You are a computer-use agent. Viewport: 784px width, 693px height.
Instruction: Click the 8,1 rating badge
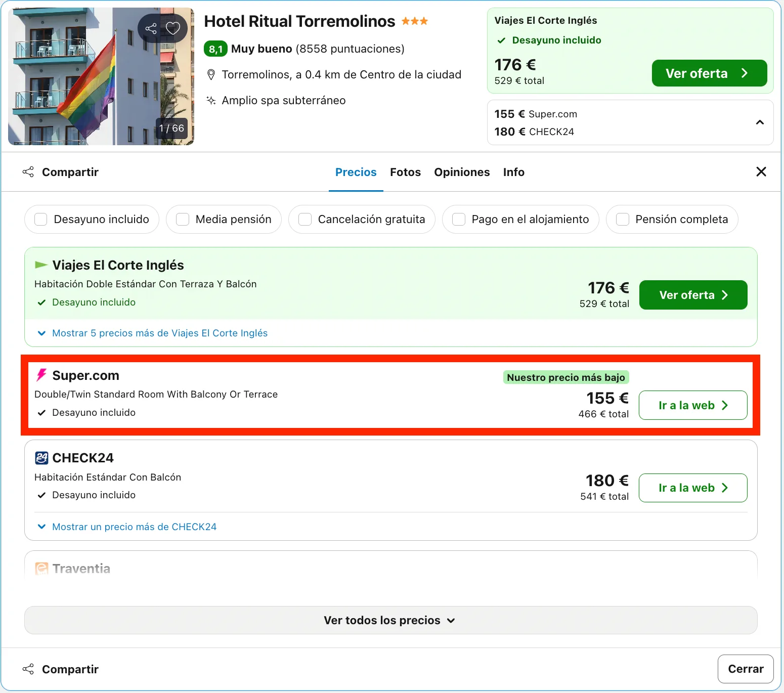[215, 49]
